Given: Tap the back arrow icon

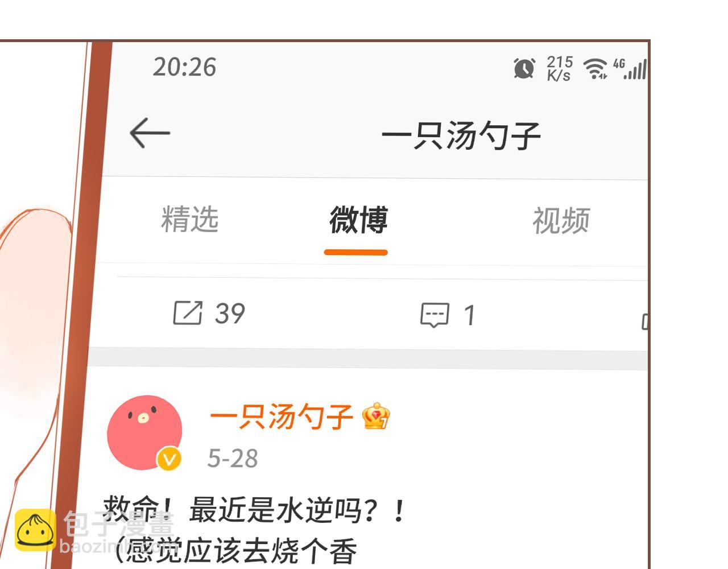Looking at the screenshot, I should (150, 133).
